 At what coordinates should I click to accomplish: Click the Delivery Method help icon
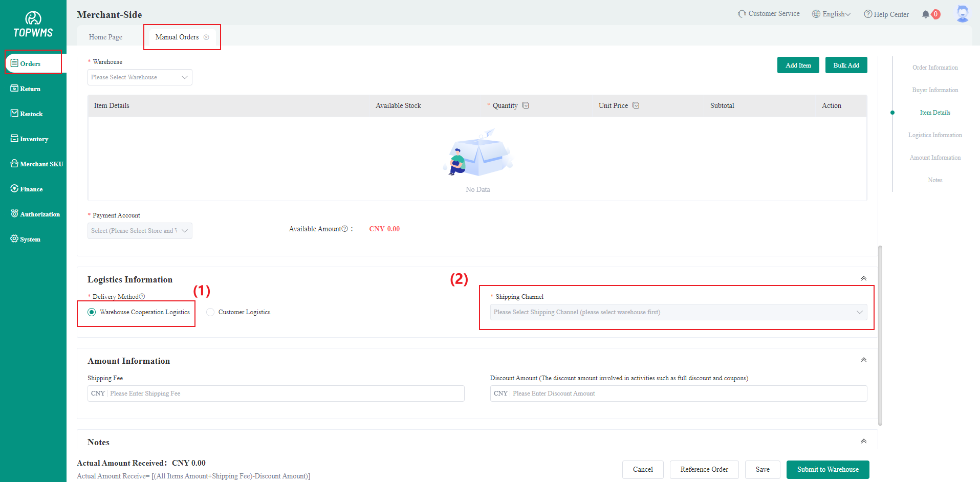(142, 297)
